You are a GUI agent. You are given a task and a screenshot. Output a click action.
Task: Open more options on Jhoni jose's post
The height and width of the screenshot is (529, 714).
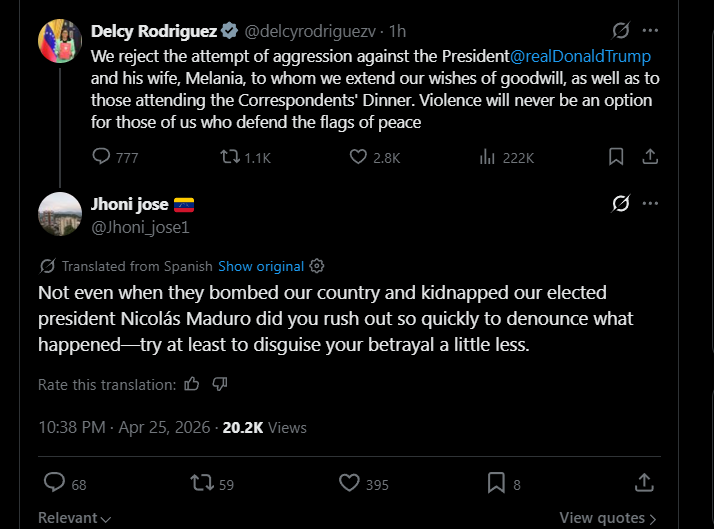pyautogui.click(x=651, y=204)
